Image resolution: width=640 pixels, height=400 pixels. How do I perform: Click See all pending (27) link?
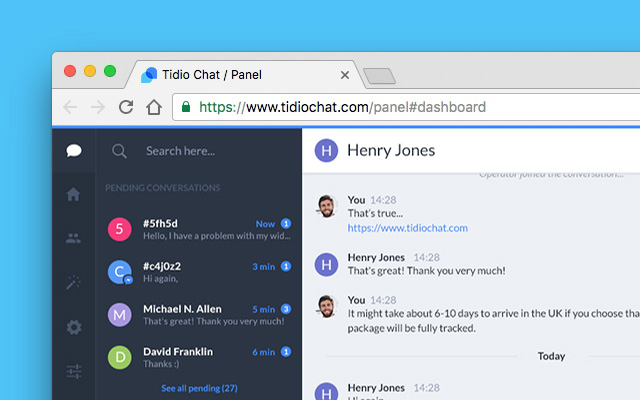pos(199,388)
